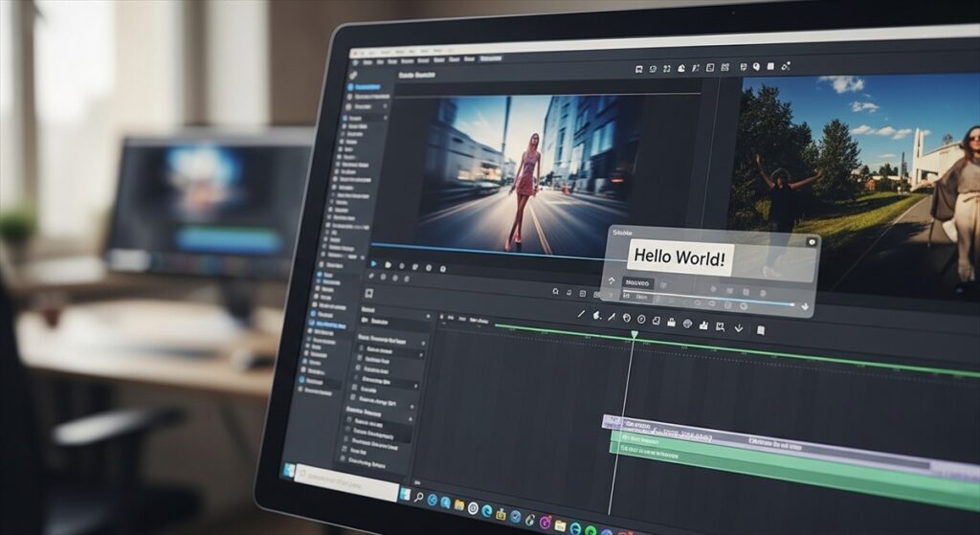Click the down arrow icon in timeline toolbar
This screenshot has width=980, height=535.
(738, 327)
